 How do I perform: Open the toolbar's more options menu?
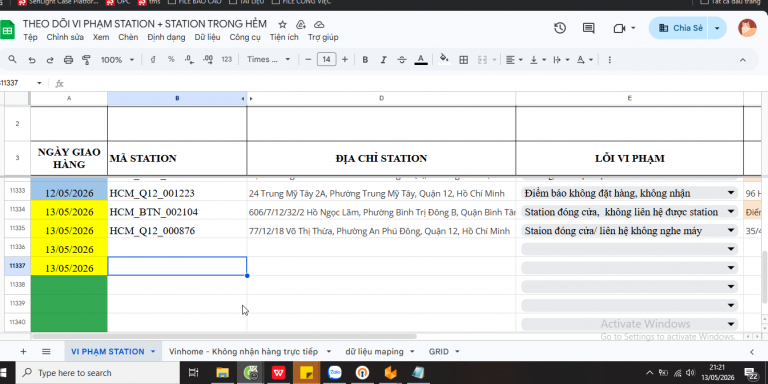(x=609, y=60)
